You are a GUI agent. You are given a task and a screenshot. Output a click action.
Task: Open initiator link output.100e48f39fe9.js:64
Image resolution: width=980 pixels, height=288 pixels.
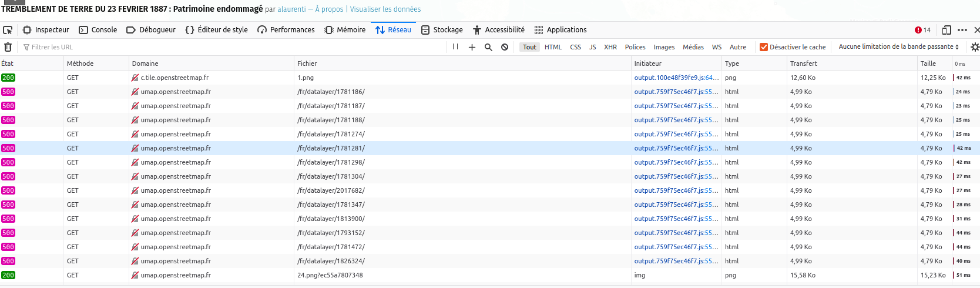[676, 78]
